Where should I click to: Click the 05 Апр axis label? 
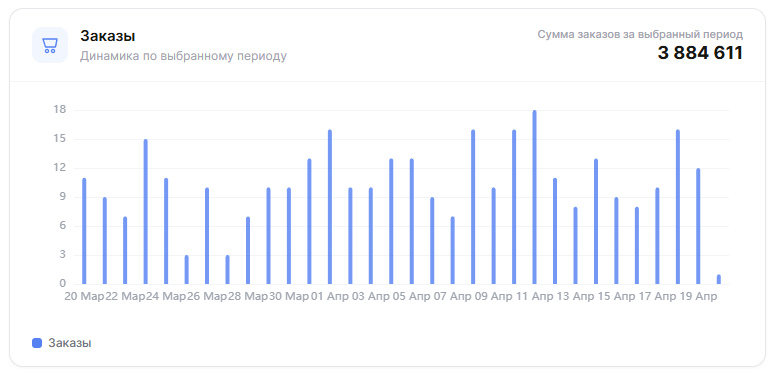412,297
